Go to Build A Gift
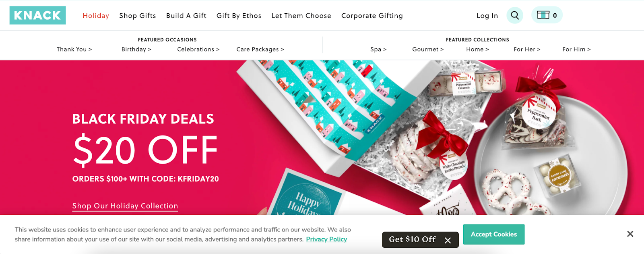The height and width of the screenshot is (254, 644). 186,15
